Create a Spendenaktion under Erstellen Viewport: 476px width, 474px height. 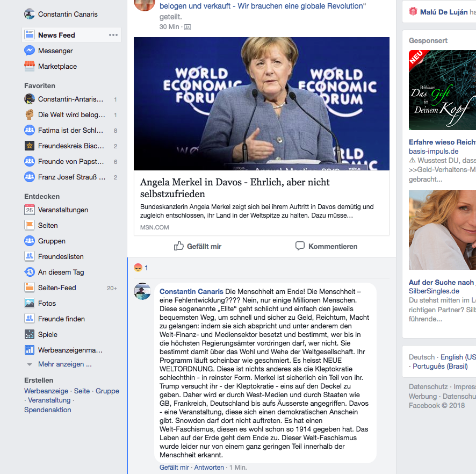point(48,410)
